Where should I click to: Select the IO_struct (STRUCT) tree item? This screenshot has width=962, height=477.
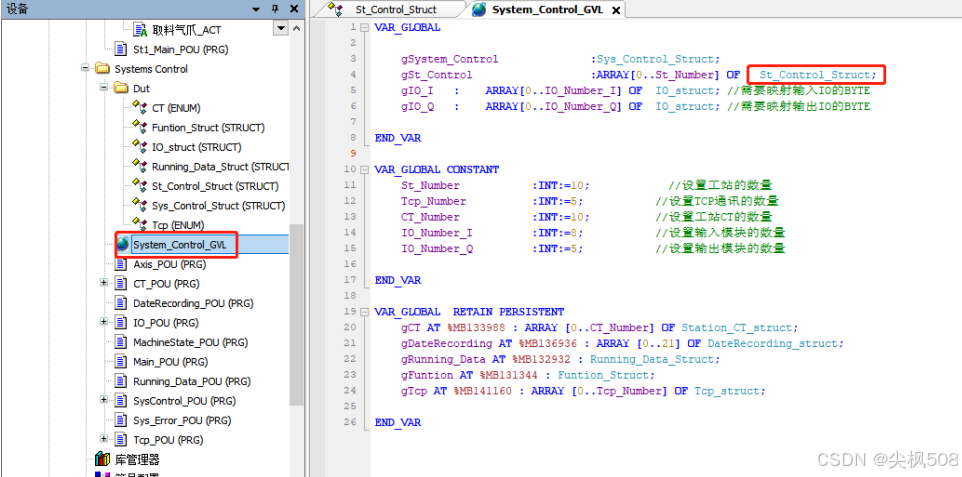pyautogui.click(x=196, y=147)
